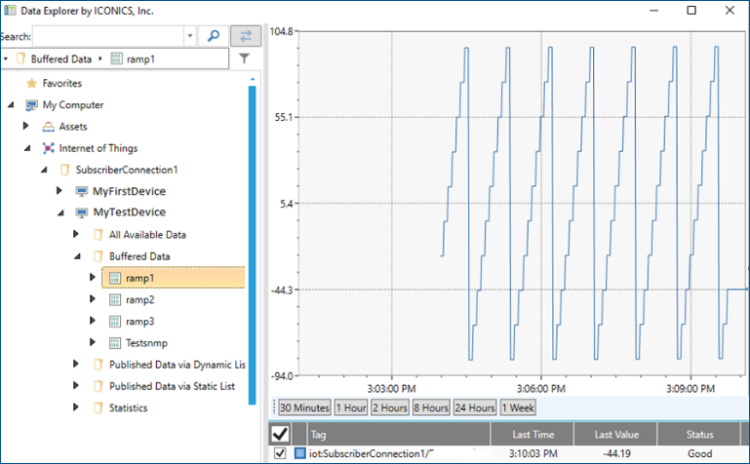Select the Favorites star item
Screen dimensions: 750x464
(31, 83)
